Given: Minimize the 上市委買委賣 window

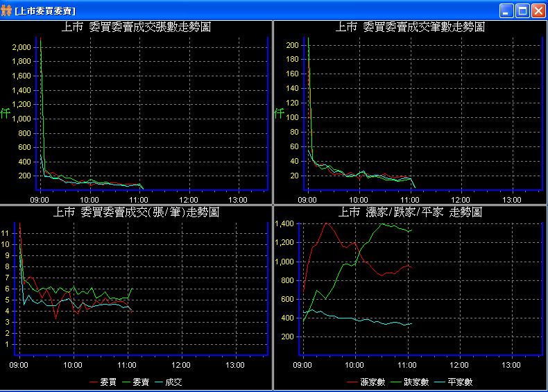Looking at the screenshot, I should tap(506, 11).
